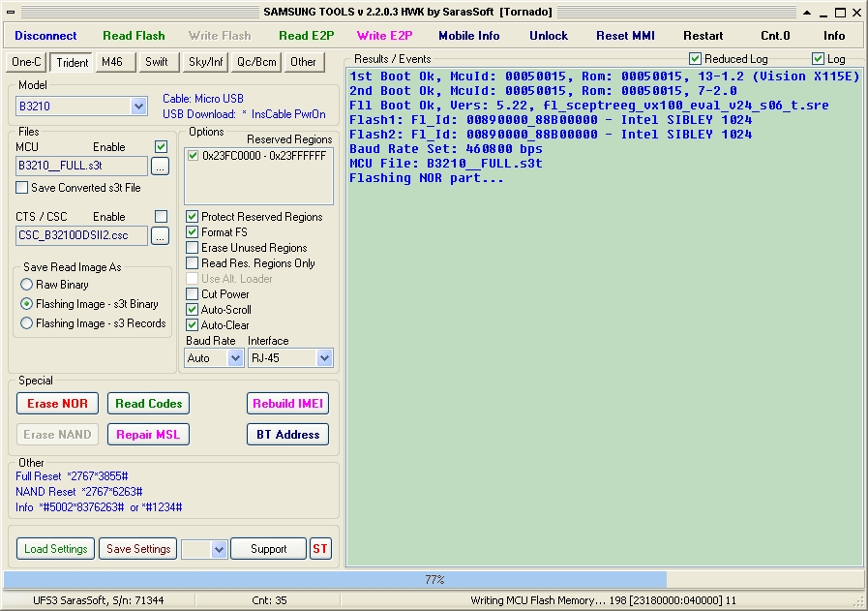Click the red ST button
The height and width of the screenshot is (611, 868).
320,549
